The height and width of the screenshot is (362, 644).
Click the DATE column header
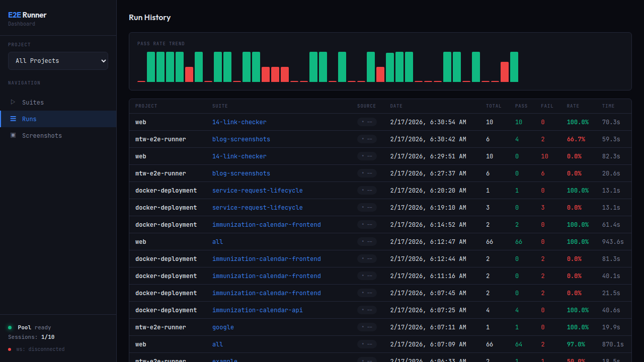[396, 106]
